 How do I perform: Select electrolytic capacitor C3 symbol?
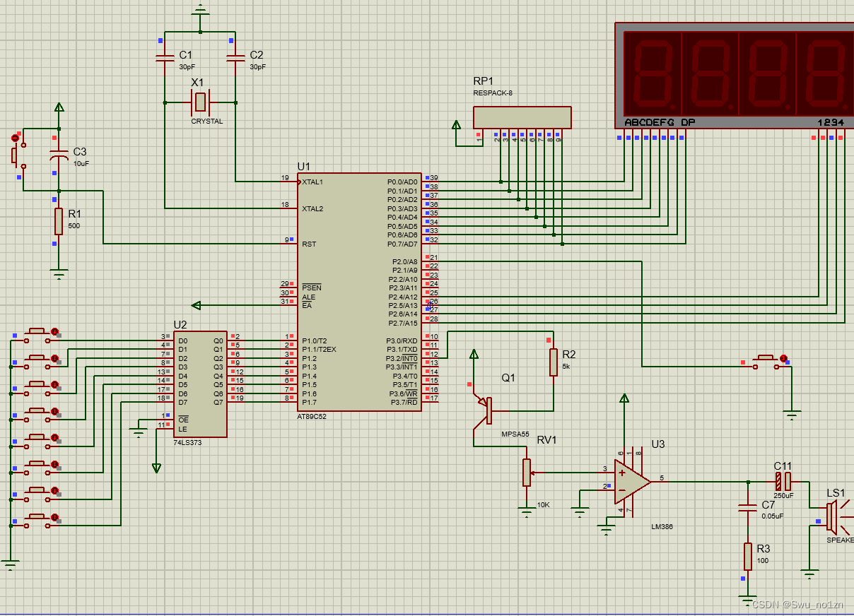click(x=59, y=155)
